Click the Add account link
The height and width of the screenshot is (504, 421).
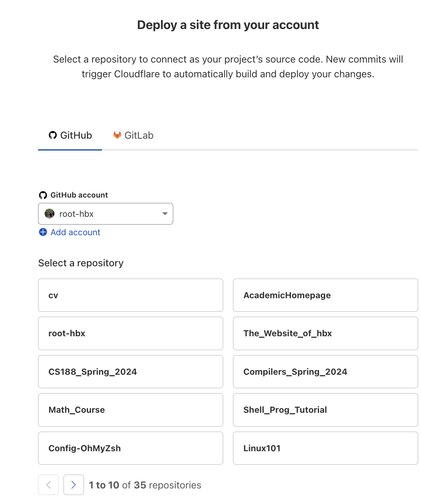[75, 232]
